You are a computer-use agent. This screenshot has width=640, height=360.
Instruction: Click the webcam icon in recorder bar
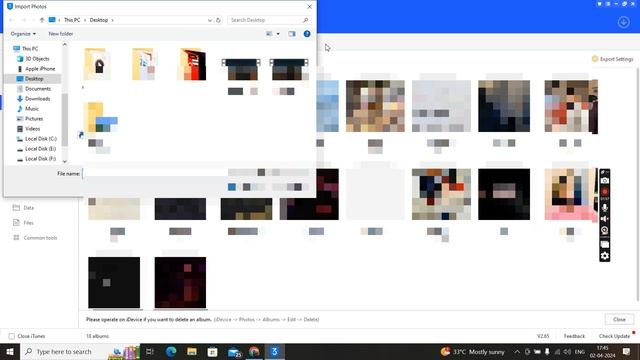(604, 230)
